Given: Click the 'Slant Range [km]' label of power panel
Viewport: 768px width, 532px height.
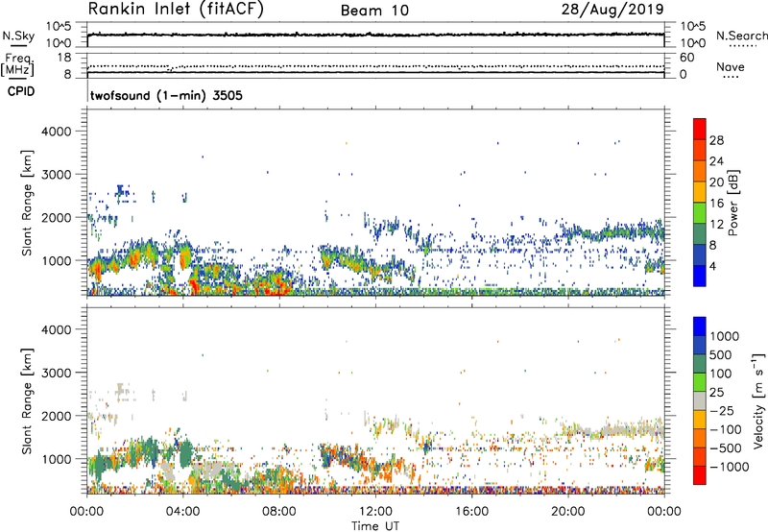Looking at the screenshot, I should pyautogui.click(x=27, y=203).
